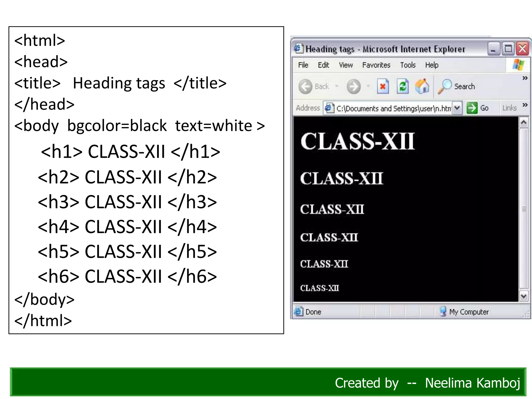Open the Edit menu

pos(323,65)
